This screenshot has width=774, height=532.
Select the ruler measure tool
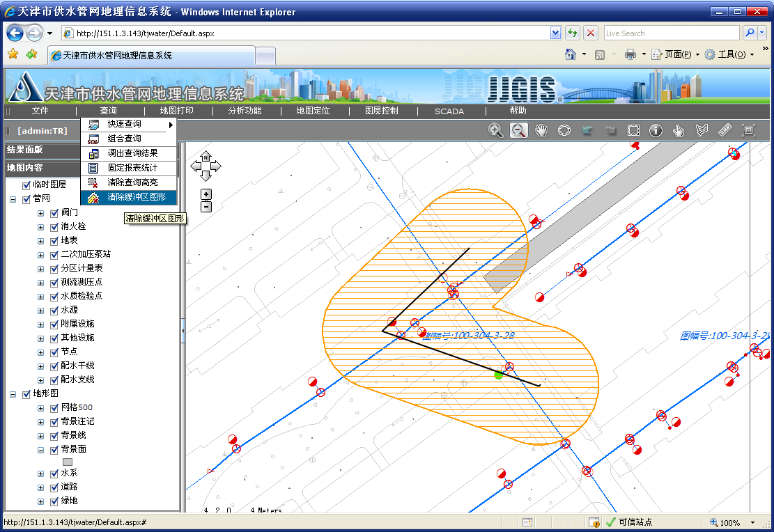[725, 130]
